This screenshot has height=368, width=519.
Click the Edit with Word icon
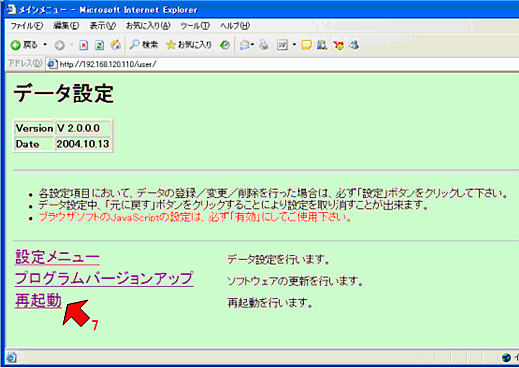282,45
